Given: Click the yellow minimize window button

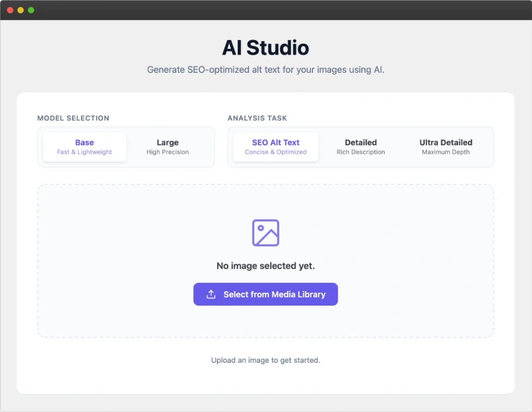Looking at the screenshot, I should click(x=20, y=10).
